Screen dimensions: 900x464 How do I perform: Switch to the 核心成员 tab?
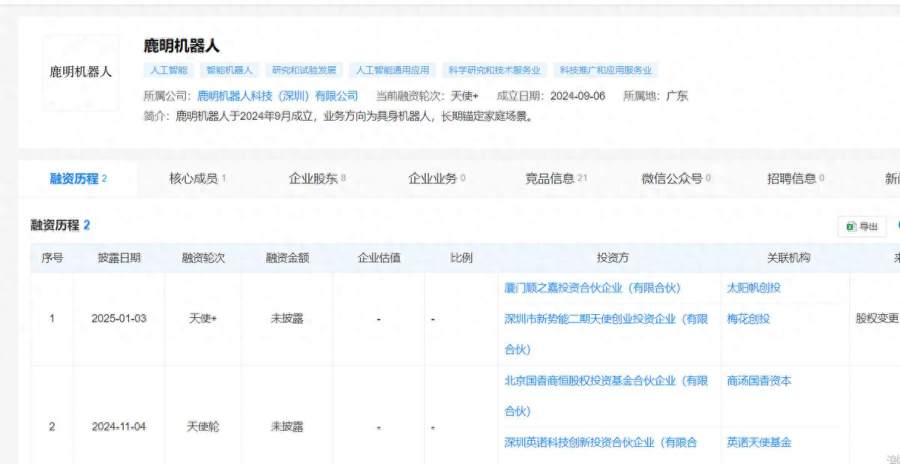197,179
